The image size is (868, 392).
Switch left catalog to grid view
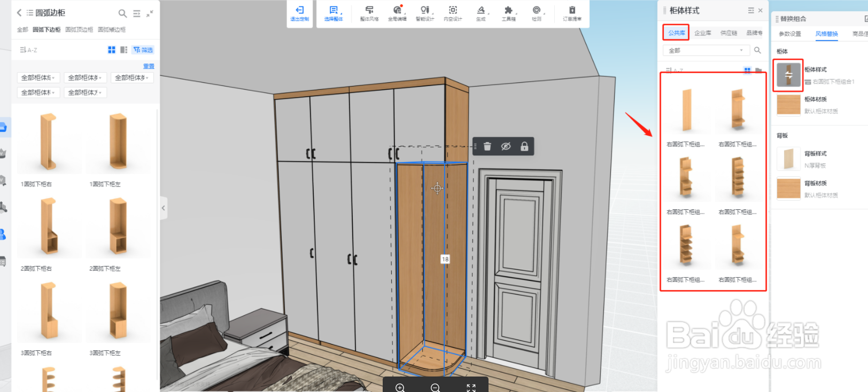tap(112, 50)
